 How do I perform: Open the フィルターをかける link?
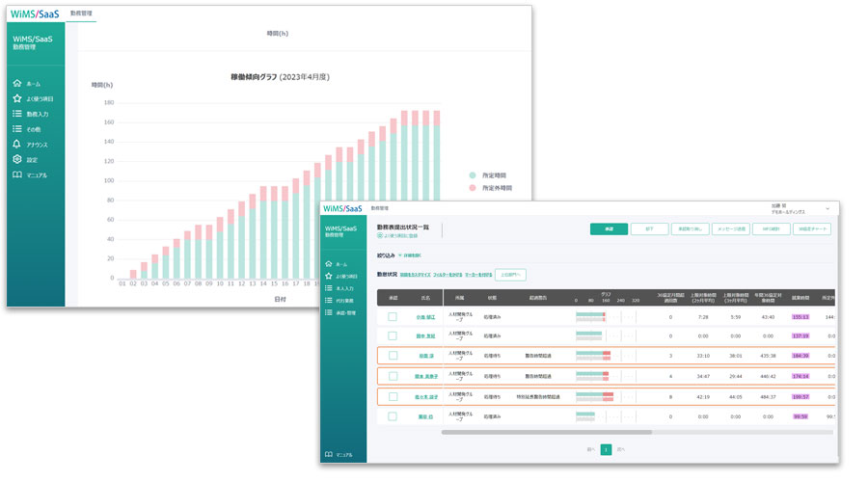[448, 275]
